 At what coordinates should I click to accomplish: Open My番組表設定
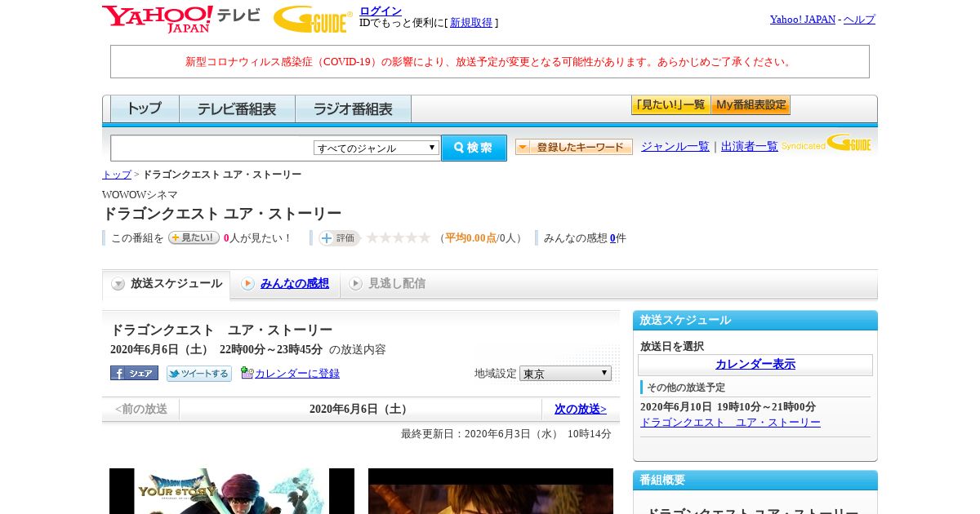tap(751, 105)
